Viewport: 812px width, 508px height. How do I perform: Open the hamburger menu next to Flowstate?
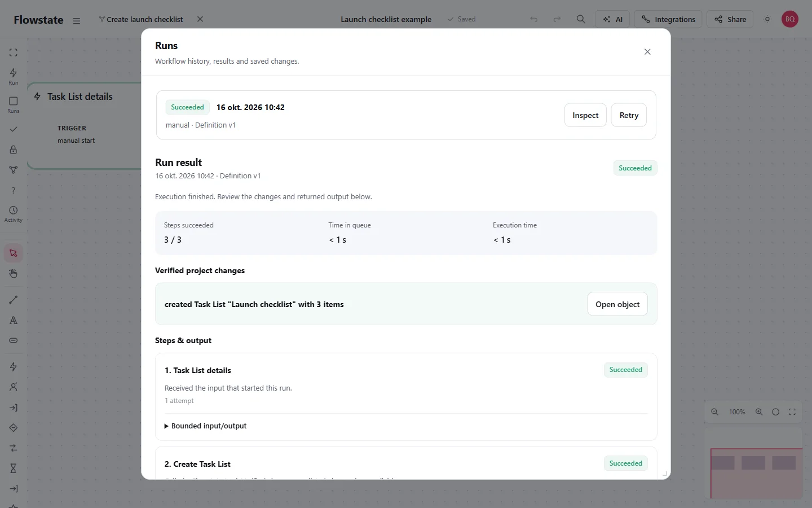point(77,21)
